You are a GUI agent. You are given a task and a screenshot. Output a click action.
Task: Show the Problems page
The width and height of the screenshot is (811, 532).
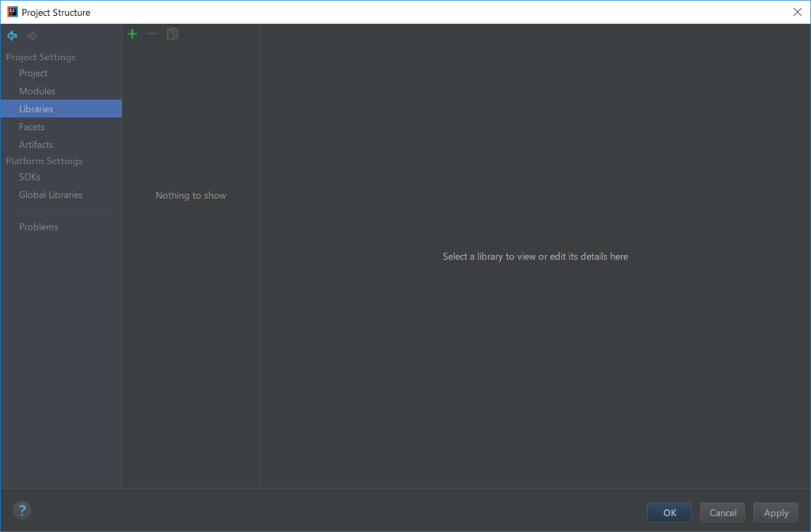pos(61,227)
